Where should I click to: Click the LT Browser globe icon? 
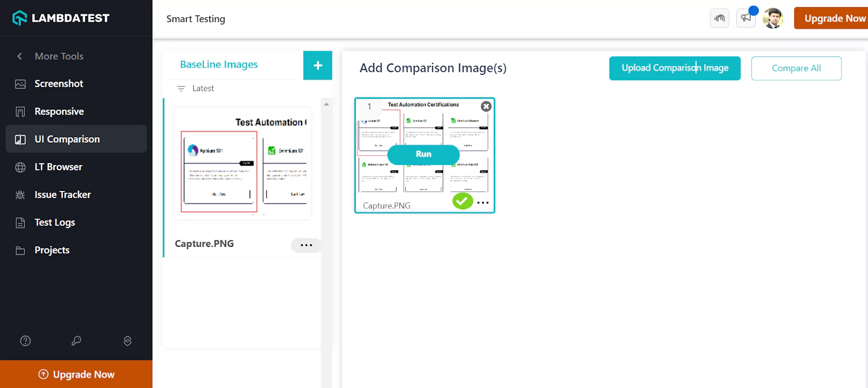20,167
